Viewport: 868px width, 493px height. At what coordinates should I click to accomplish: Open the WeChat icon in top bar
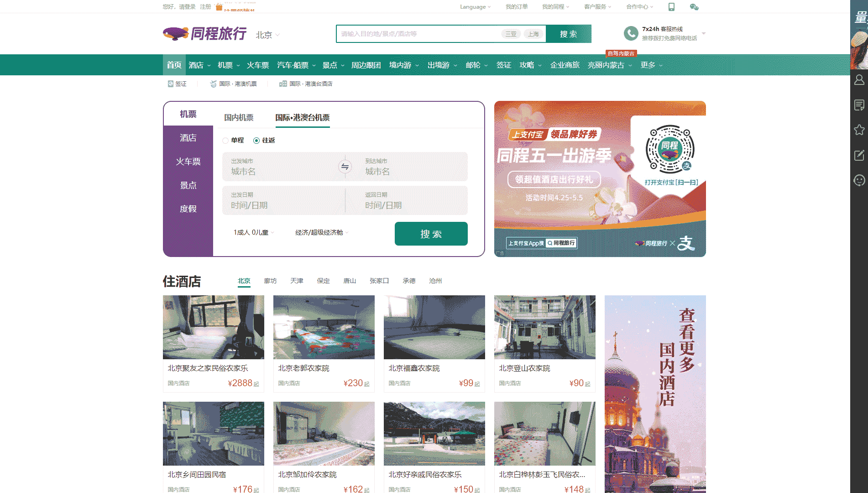point(694,7)
